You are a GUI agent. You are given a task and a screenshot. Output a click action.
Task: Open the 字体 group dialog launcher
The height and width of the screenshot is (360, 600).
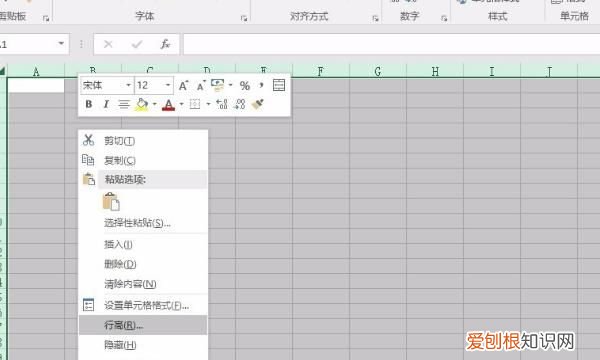(x=244, y=18)
